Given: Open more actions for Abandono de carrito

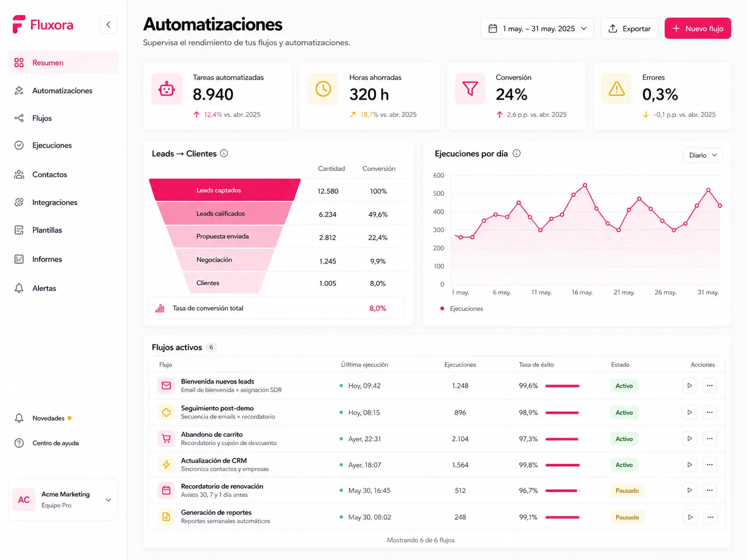Looking at the screenshot, I should click(x=710, y=438).
